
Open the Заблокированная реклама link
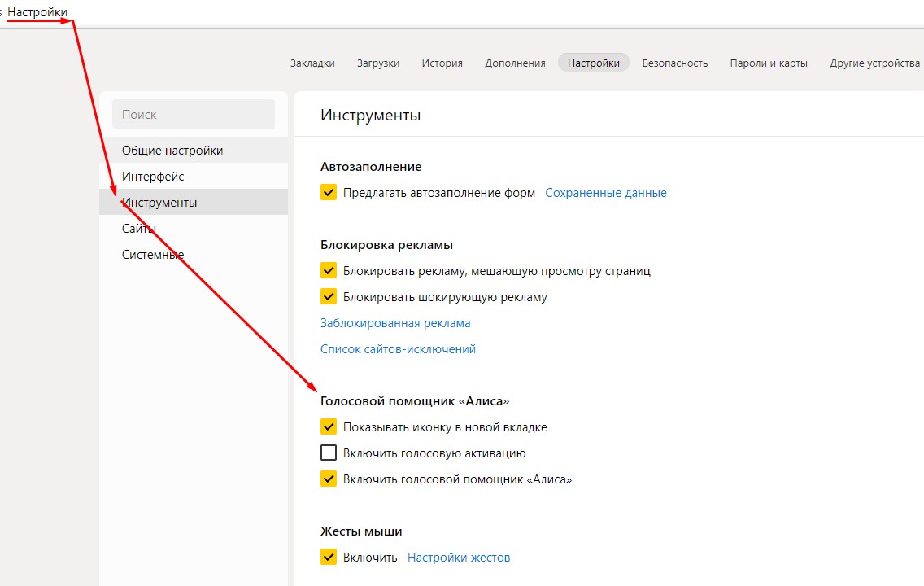395,323
